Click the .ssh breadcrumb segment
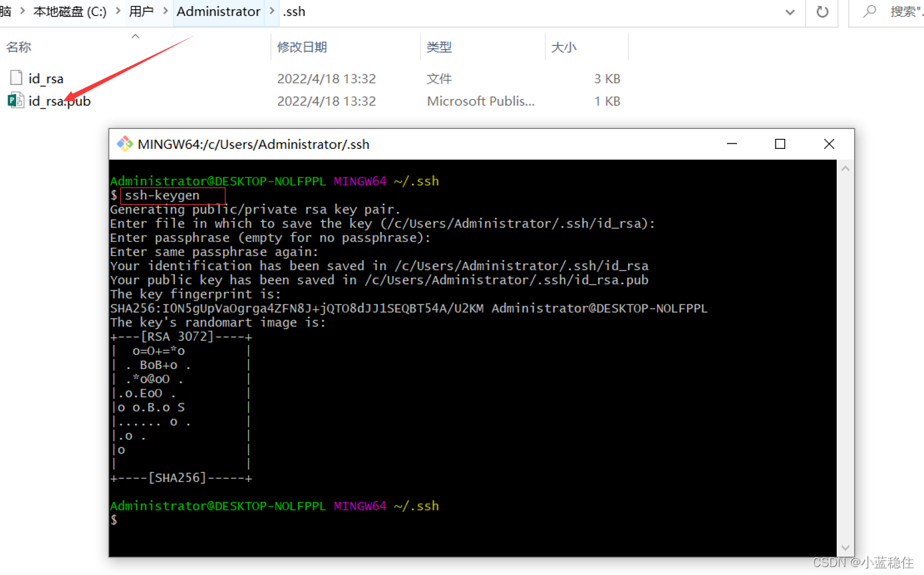924x575 pixels. point(294,11)
